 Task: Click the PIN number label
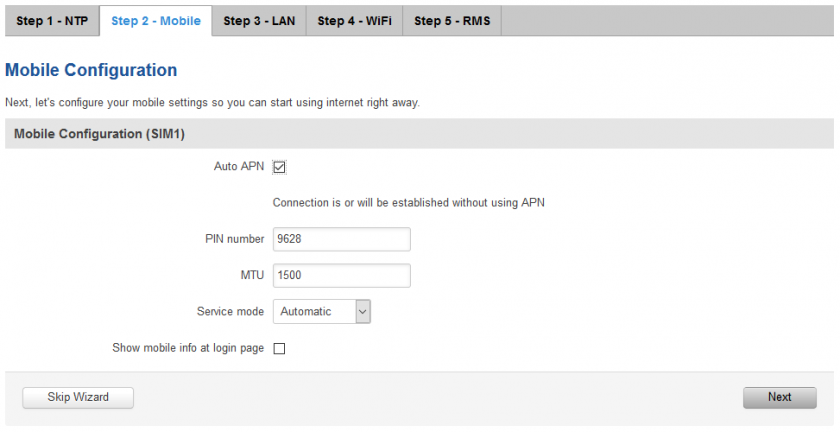(235, 239)
